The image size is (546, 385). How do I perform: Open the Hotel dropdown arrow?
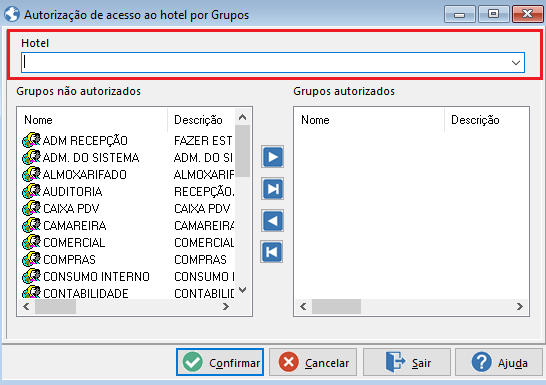point(516,63)
